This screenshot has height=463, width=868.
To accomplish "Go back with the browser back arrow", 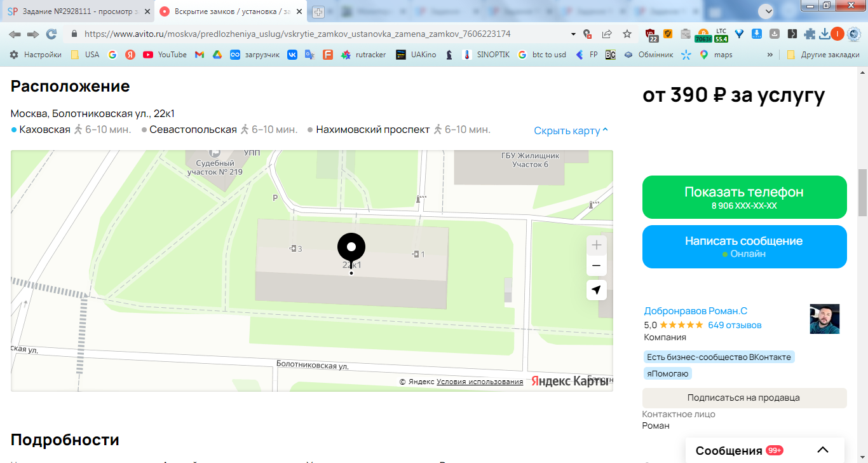I will (x=15, y=34).
